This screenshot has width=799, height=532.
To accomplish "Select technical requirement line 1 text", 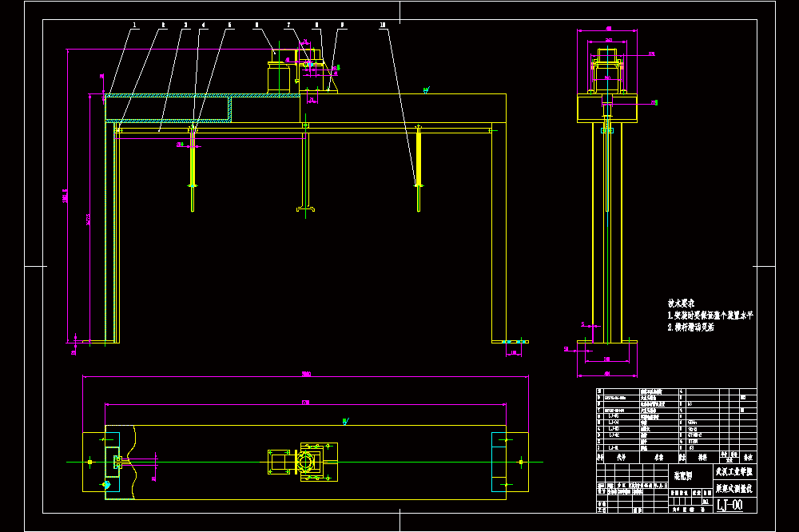I will pos(710,316).
